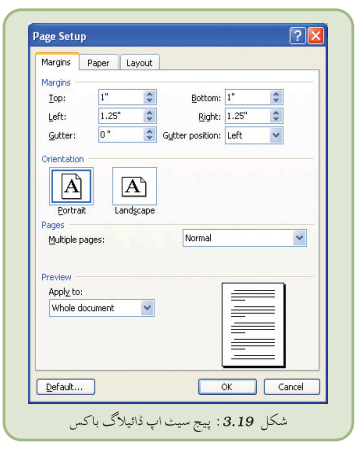362x450 pixels.
Task: Decrease the Bottom margin value
Action: (276, 100)
